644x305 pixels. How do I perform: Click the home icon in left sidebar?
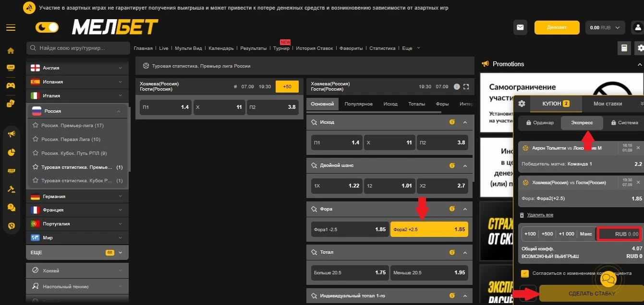point(11,51)
